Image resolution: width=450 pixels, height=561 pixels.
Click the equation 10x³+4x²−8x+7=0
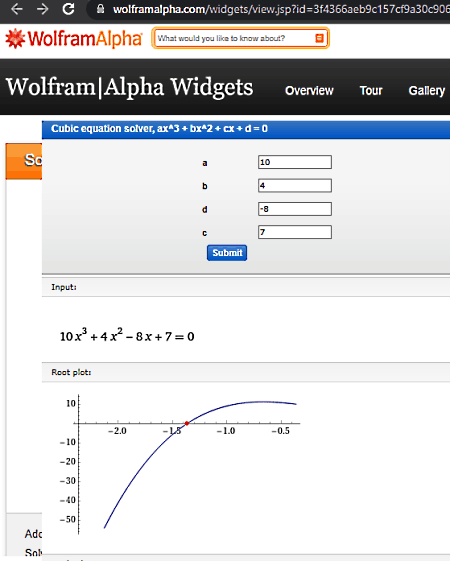pos(127,336)
